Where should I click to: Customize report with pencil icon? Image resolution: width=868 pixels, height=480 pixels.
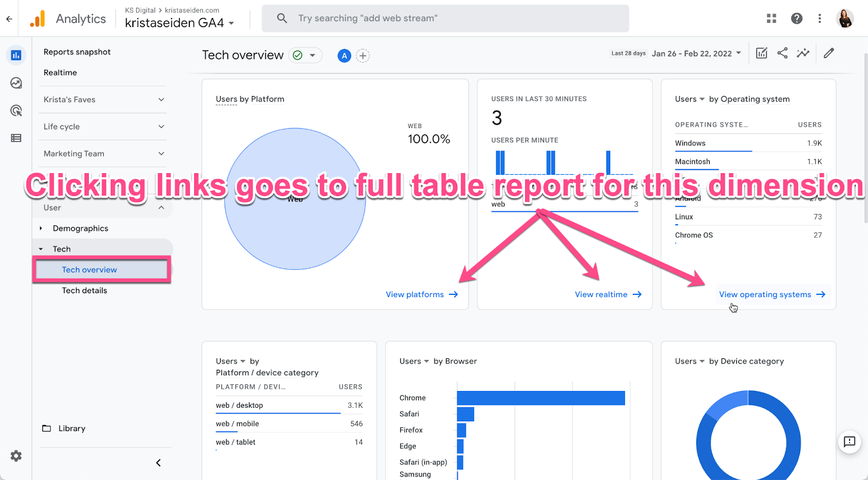point(829,53)
